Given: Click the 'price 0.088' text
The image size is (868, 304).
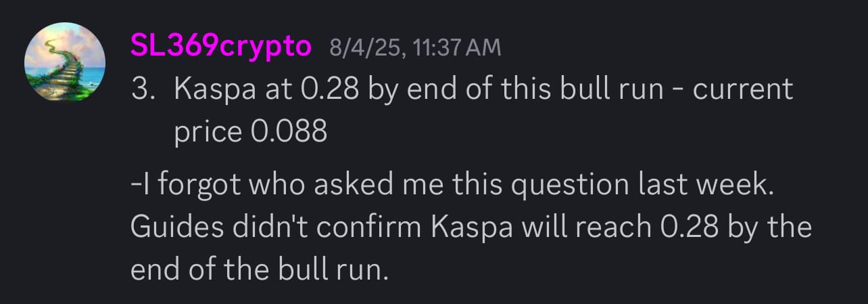Looking at the screenshot, I should [251, 132].
